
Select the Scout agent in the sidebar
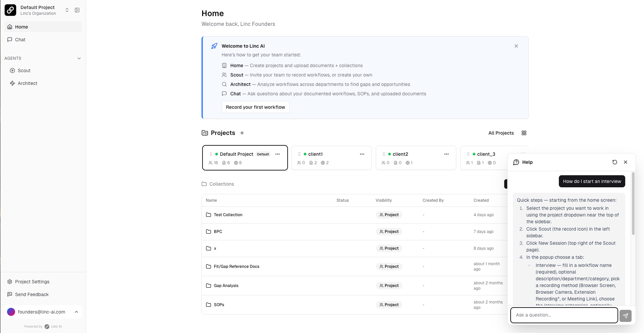(x=23, y=70)
